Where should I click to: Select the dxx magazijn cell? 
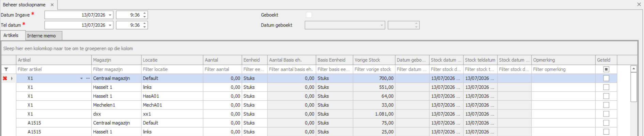pos(117,114)
